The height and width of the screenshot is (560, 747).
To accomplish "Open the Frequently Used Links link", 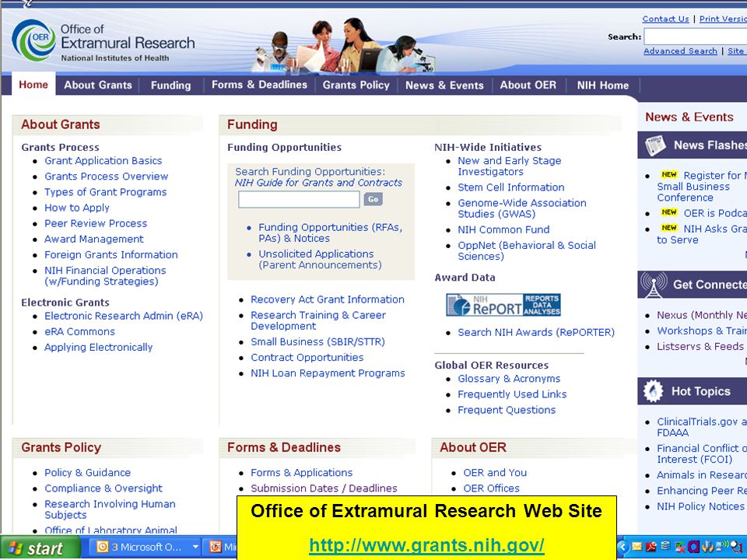I will point(512,394).
